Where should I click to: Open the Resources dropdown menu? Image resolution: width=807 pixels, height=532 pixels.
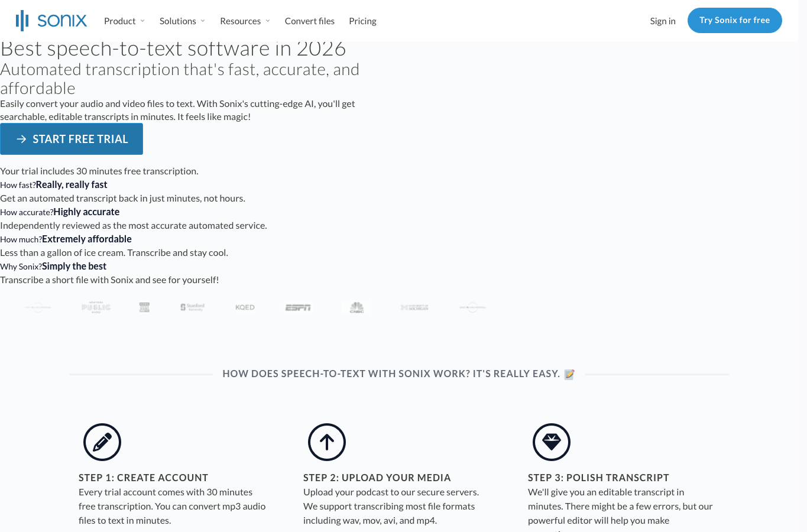(245, 21)
